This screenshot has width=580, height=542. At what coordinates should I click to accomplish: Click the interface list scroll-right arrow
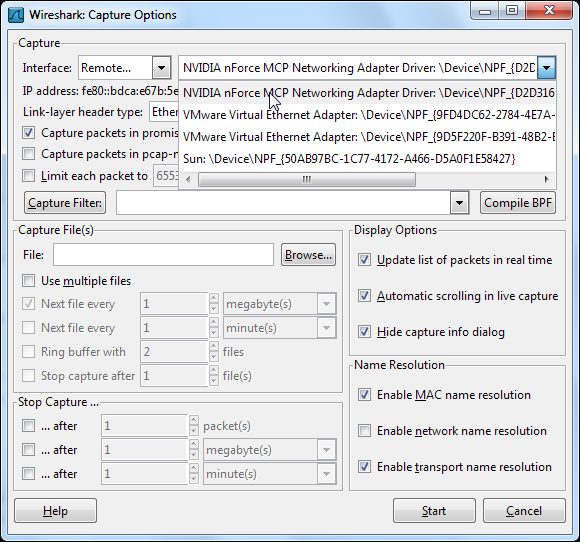tap(546, 180)
